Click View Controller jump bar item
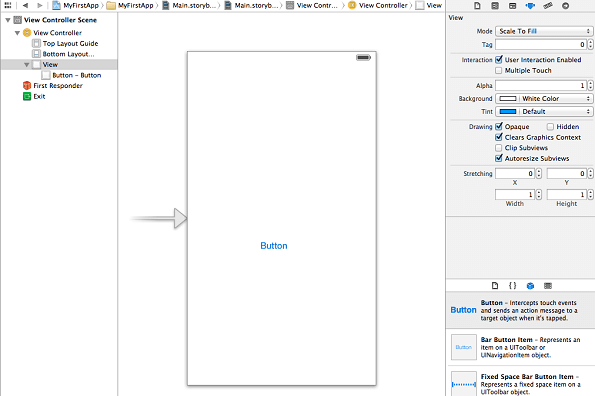The width and height of the screenshot is (595, 396). [378, 5]
